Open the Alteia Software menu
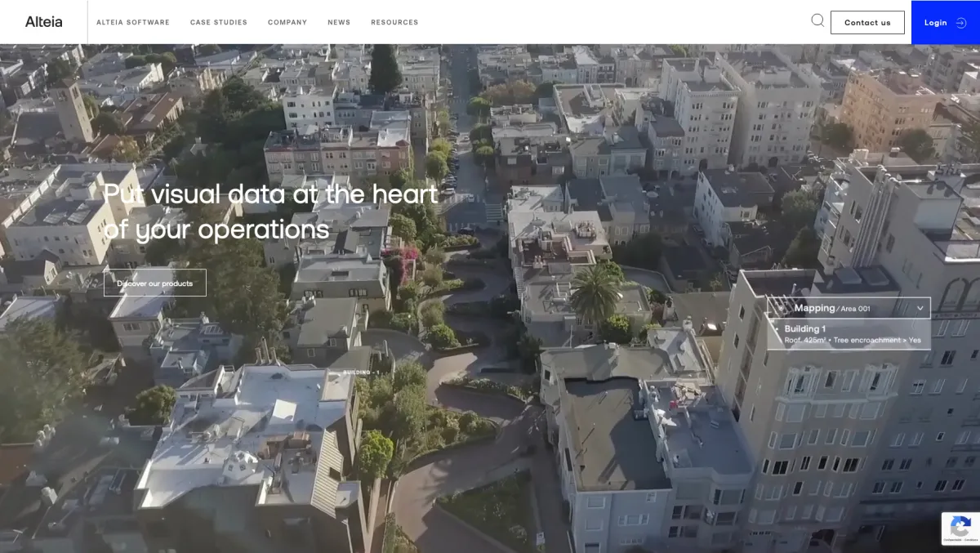Image resolution: width=980 pixels, height=553 pixels. coord(133,22)
